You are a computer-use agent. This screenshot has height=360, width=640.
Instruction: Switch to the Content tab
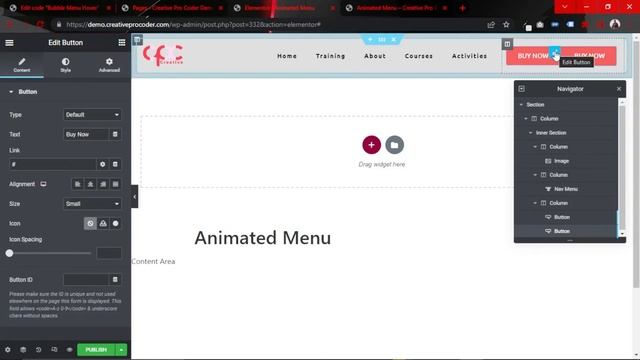coord(22,65)
